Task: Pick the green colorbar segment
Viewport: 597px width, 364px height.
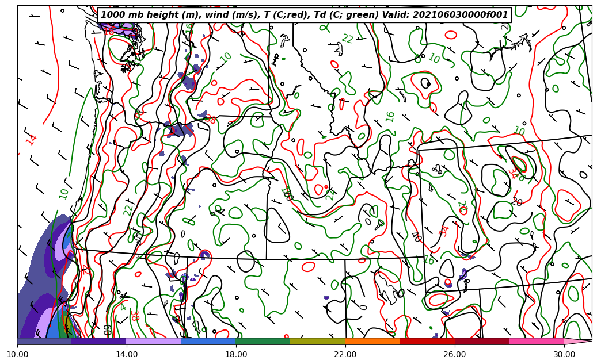Action: [x=263, y=342]
